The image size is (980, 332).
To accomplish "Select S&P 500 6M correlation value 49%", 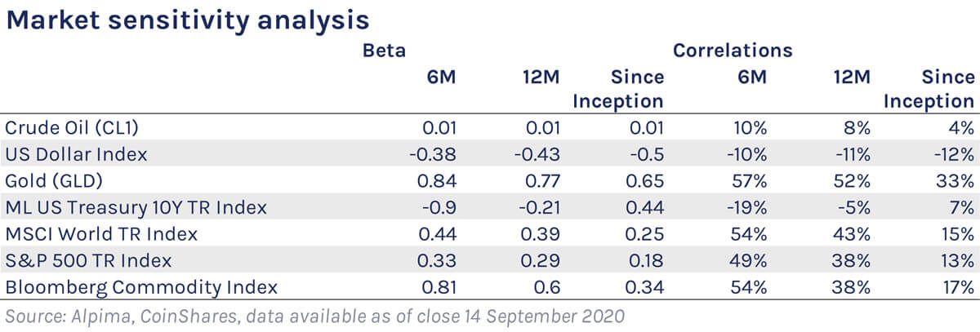I will (750, 261).
